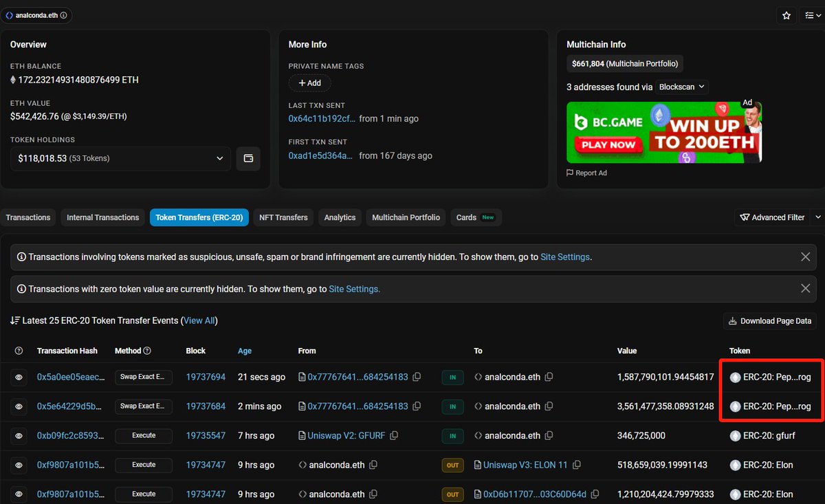Download the page data

coord(770,321)
